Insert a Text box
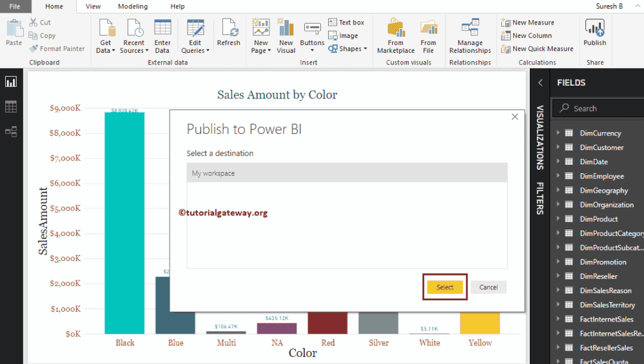The image size is (644, 364). [x=346, y=22]
